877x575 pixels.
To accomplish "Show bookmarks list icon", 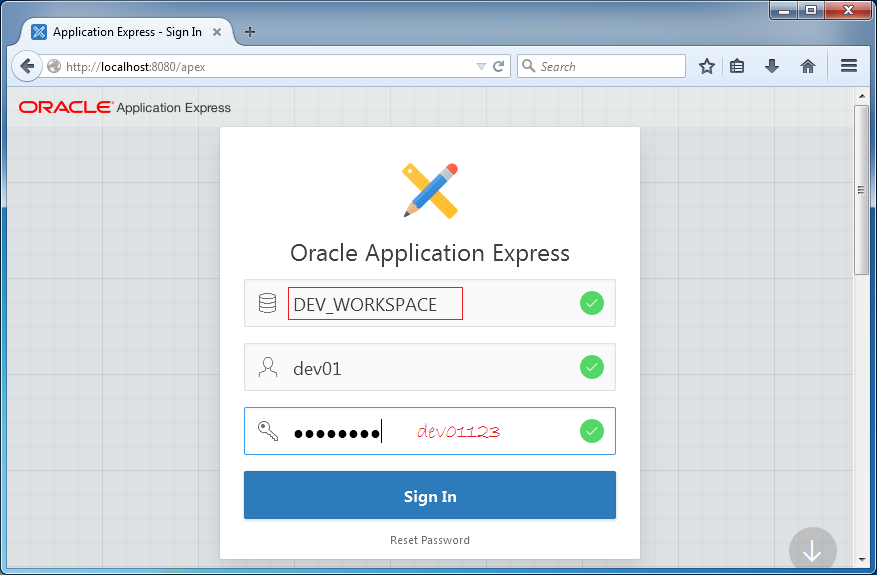I will (737, 67).
